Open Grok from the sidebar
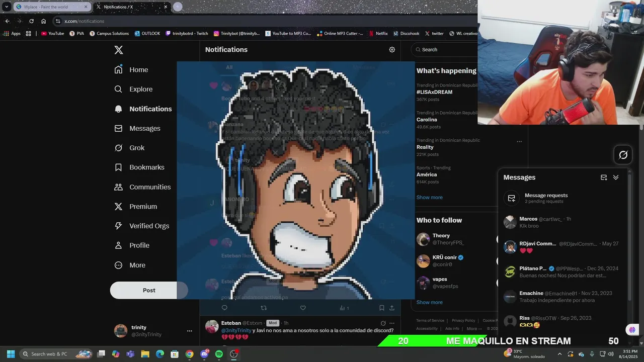The width and height of the screenshot is (644, 362). 130,148
